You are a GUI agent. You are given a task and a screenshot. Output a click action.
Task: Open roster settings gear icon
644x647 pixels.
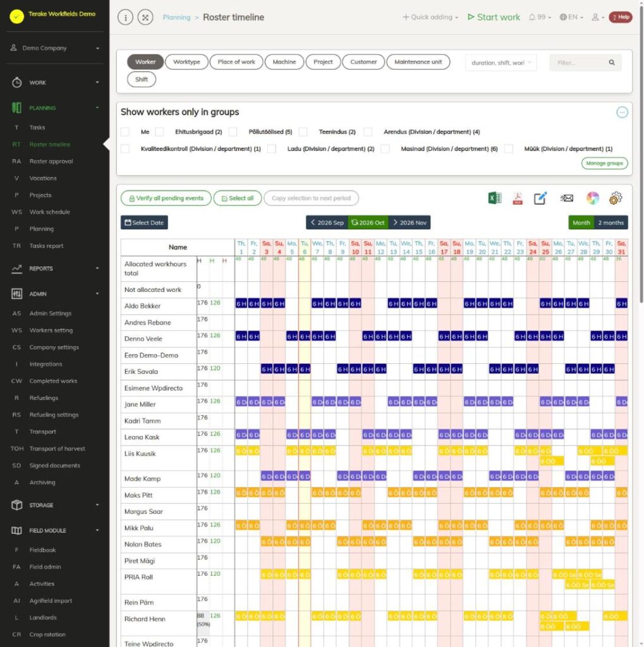(x=616, y=198)
